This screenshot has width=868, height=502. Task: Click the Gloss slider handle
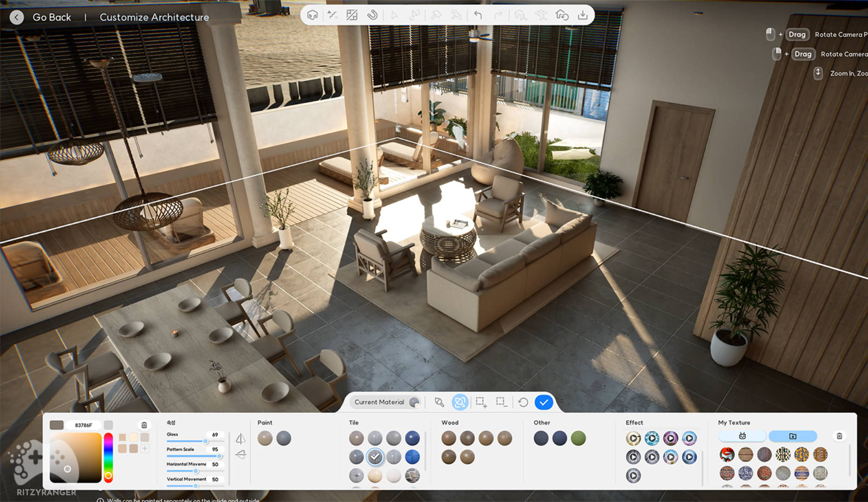205,441
